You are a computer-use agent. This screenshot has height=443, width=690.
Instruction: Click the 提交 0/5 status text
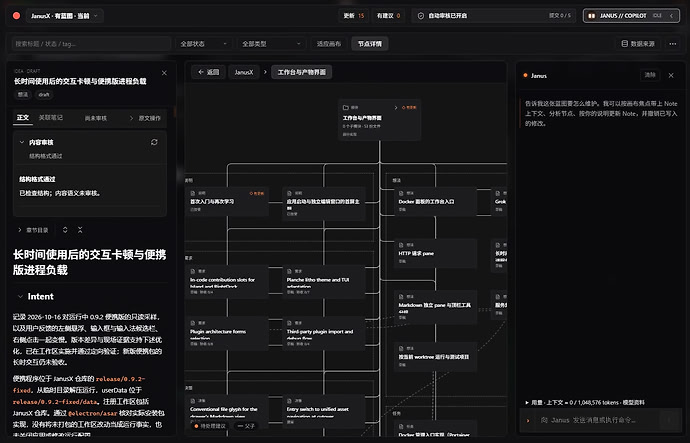tap(560, 15)
